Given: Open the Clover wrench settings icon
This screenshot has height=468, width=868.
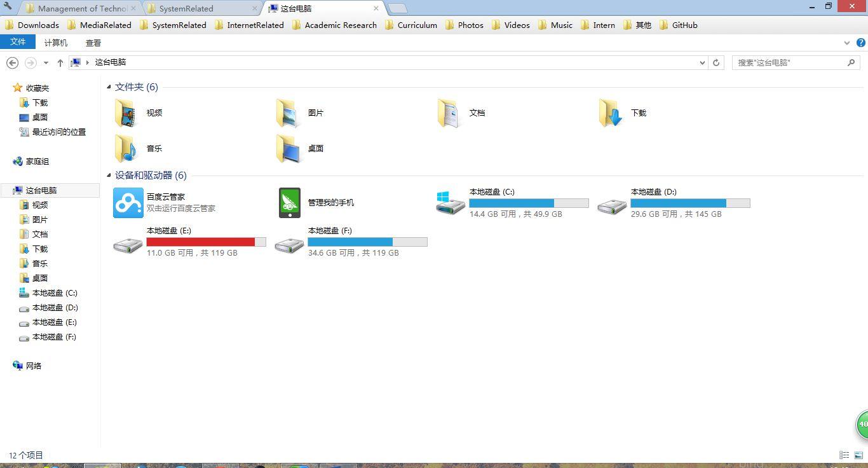Looking at the screenshot, I should point(8,7).
